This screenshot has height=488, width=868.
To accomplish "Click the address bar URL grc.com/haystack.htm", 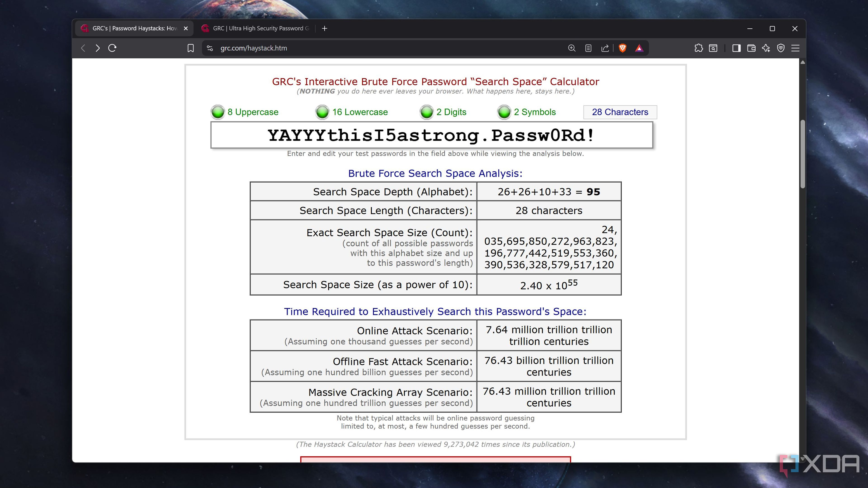I will [x=254, y=48].
